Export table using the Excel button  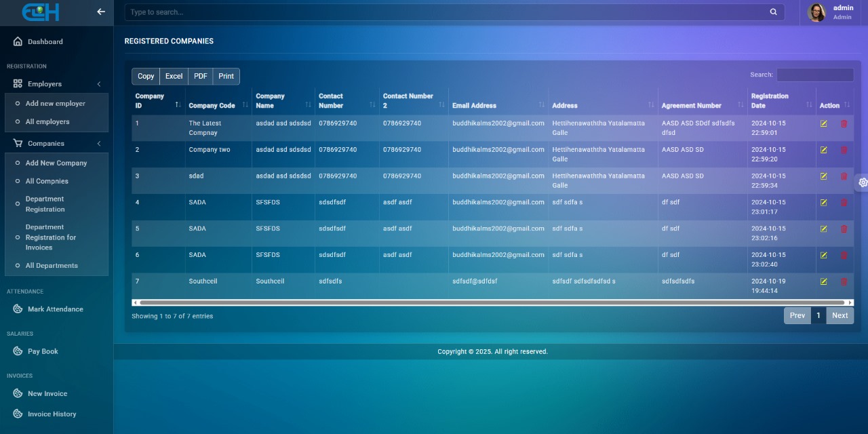174,76
